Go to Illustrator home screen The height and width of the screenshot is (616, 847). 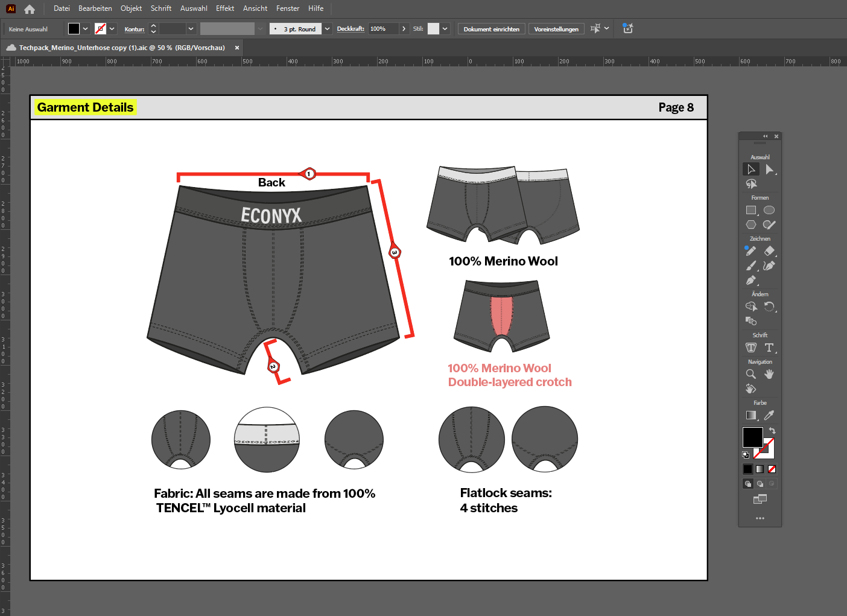point(30,9)
